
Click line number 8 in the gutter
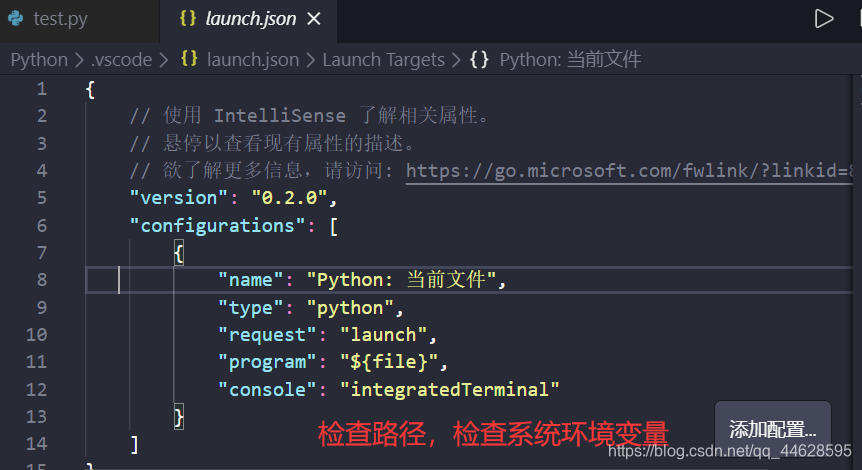(42, 280)
